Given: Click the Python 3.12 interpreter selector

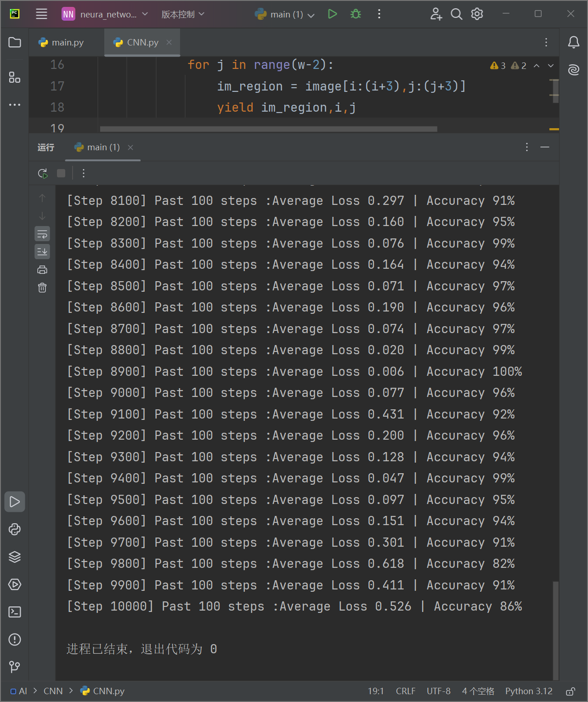Looking at the screenshot, I should coord(529,691).
